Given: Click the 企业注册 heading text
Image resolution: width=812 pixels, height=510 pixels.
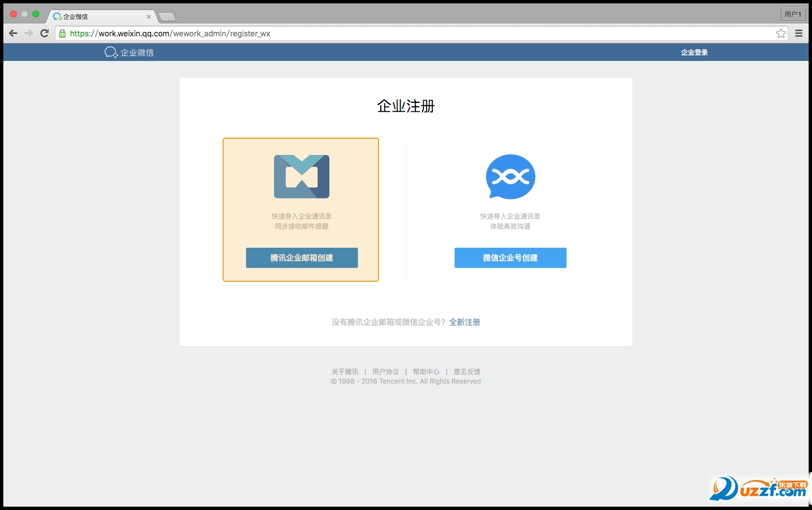Looking at the screenshot, I should [406, 106].
